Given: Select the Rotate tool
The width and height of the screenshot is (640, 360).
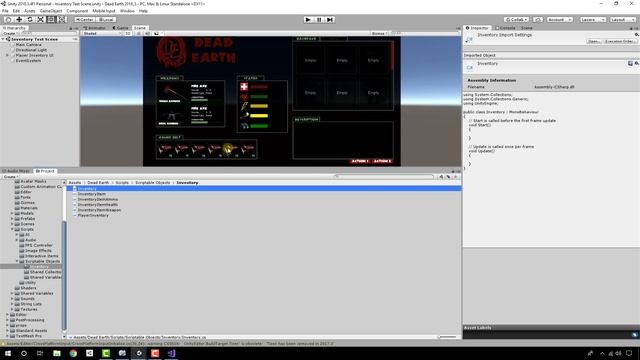Looking at the screenshot, I should (30, 20).
